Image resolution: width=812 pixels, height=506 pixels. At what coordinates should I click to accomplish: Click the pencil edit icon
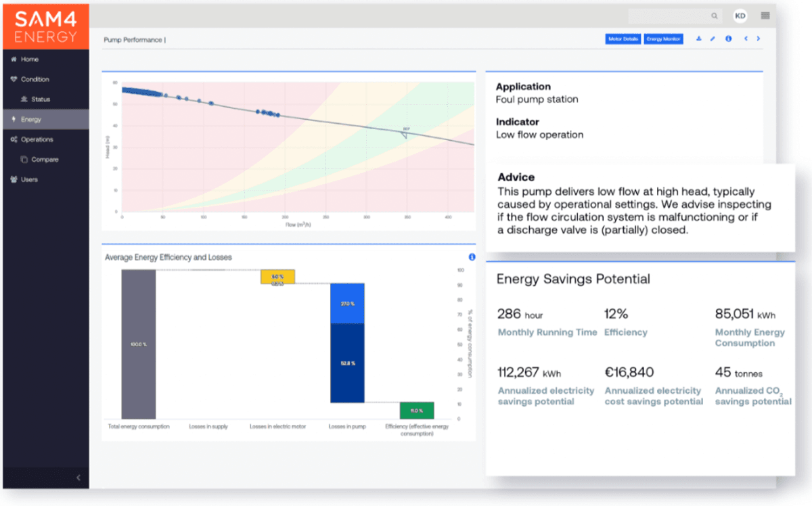pyautogui.click(x=713, y=39)
